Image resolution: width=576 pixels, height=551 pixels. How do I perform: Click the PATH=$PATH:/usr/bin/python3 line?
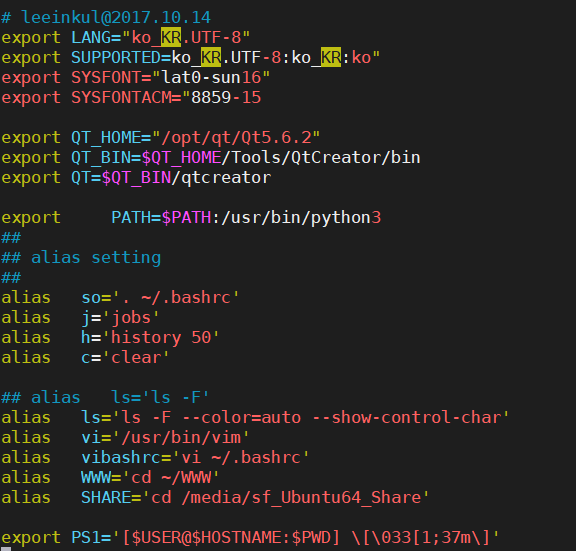pyautogui.click(x=191, y=218)
